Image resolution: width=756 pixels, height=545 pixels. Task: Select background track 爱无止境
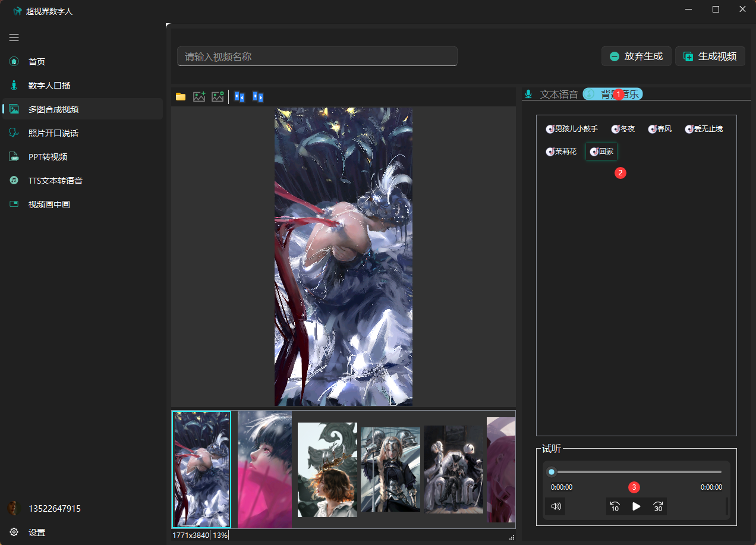coord(704,128)
